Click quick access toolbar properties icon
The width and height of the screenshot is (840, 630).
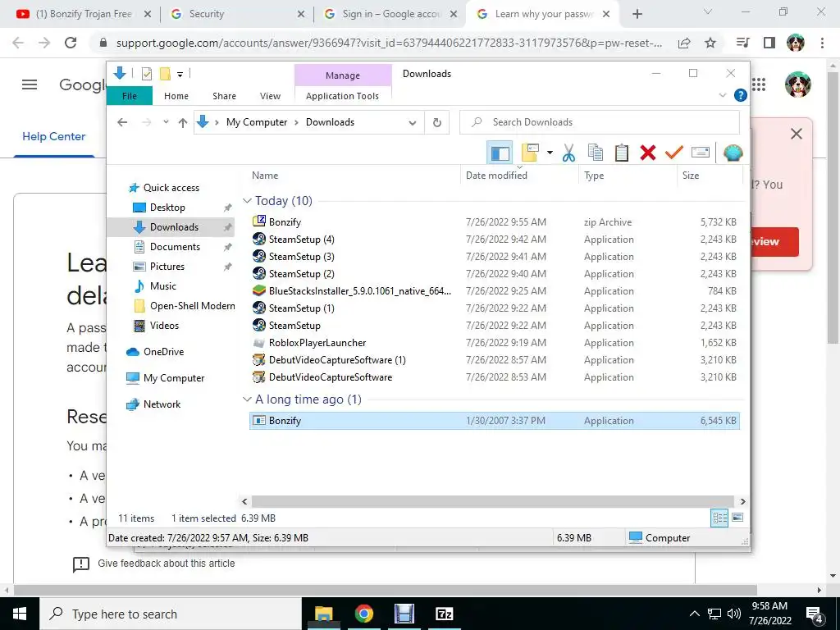coord(146,74)
